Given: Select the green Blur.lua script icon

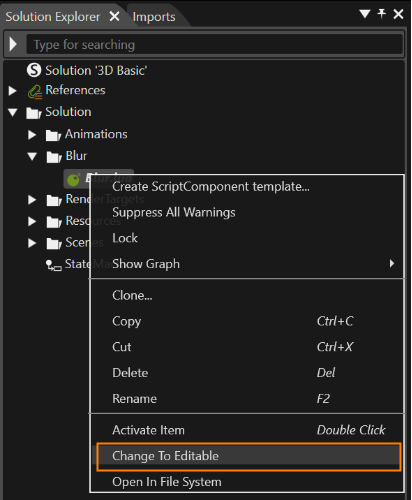Looking at the screenshot, I should [x=73, y=180].
